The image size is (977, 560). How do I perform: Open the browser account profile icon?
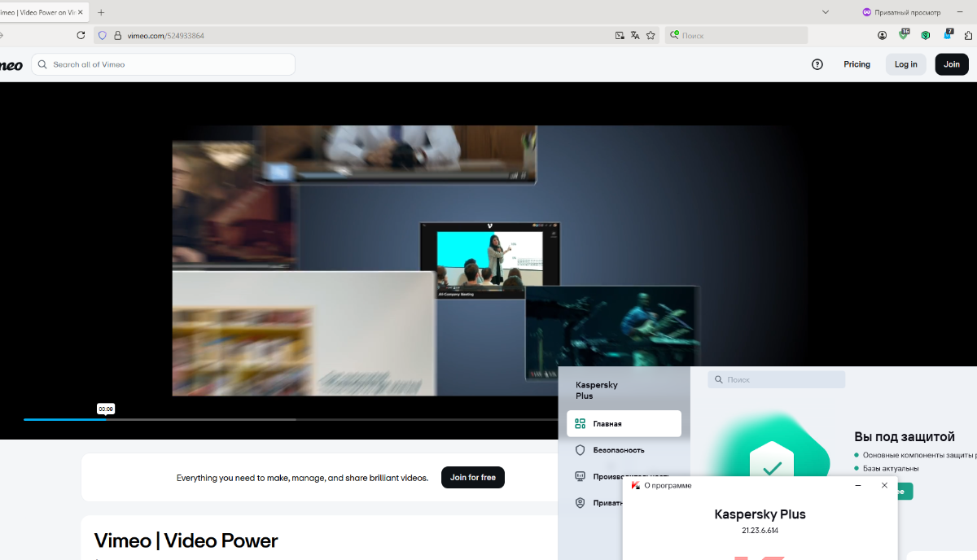(882, 35)
